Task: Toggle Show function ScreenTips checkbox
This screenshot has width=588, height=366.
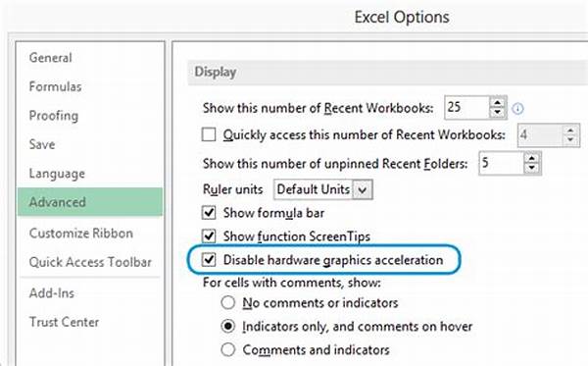Action: click(209, 236)
